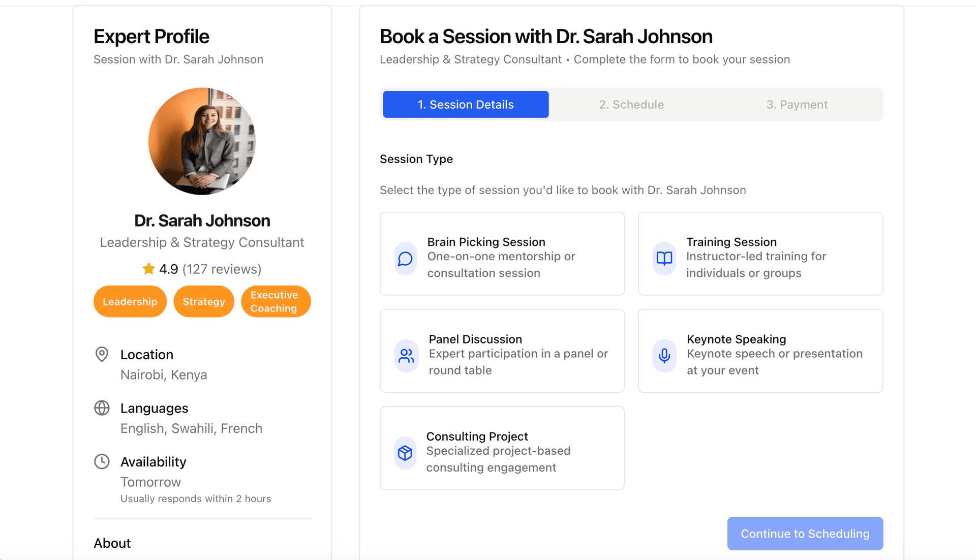Click the Expert Profile heading
Screen dimensions: 976x560
click(151, 37)
